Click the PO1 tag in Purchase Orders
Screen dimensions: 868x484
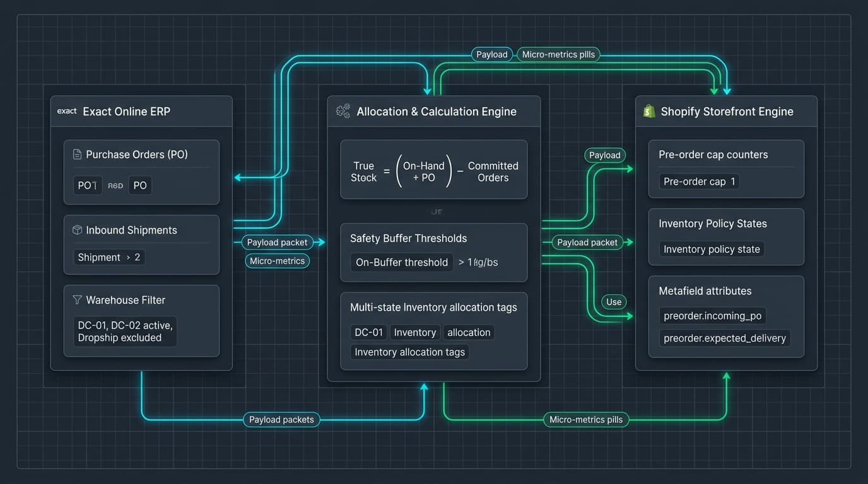tap(88, 185)
